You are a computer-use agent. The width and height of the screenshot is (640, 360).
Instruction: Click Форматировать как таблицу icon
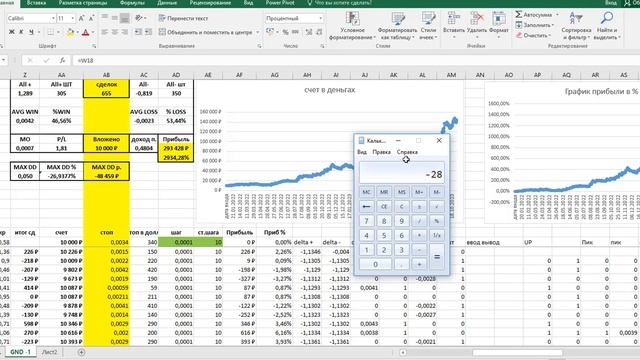click(x=398, y=18)
